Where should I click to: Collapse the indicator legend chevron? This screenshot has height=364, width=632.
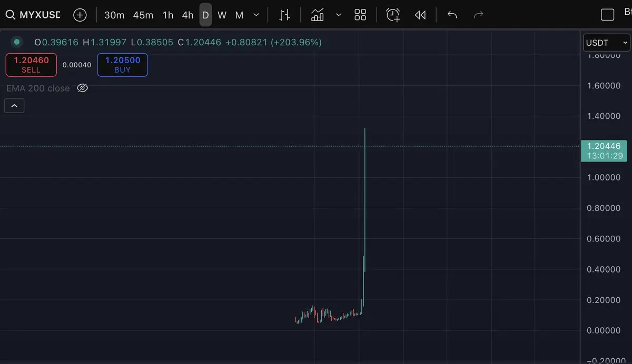[x=14, y=106]
